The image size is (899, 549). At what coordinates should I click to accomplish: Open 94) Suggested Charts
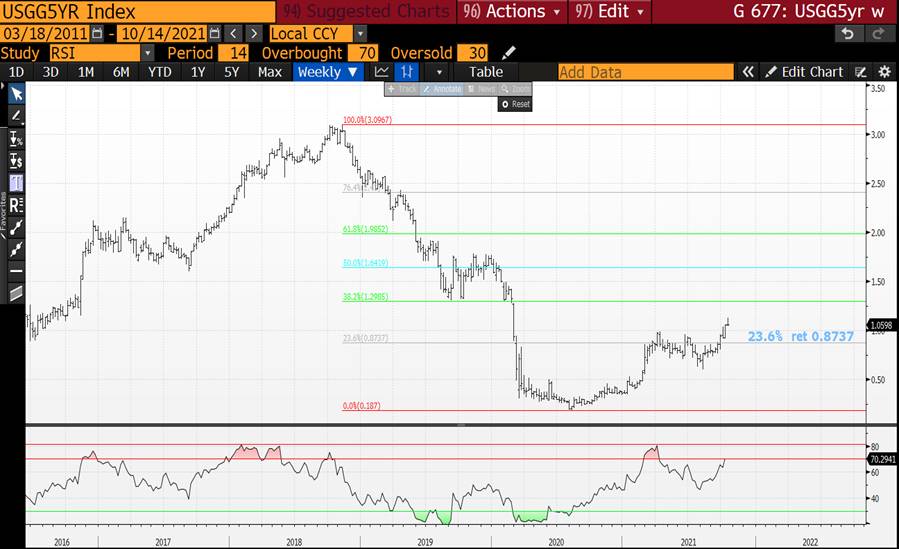click(367, 11)
